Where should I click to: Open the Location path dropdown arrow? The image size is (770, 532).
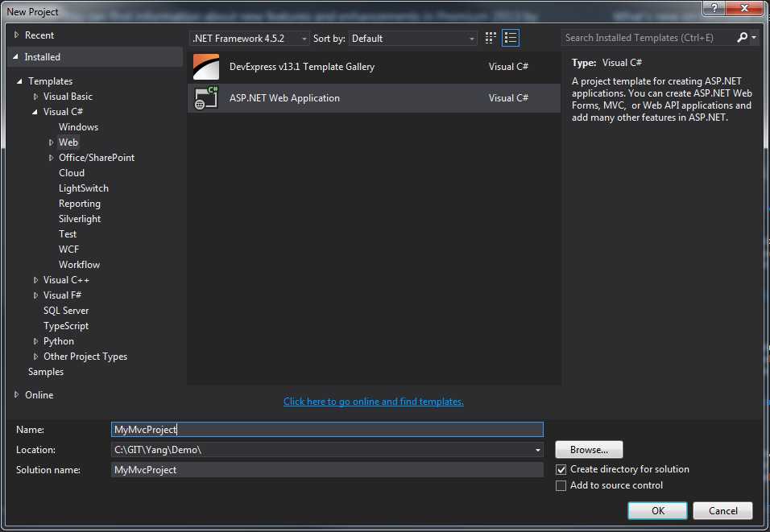pyautogui.click(x=538, y=450)
